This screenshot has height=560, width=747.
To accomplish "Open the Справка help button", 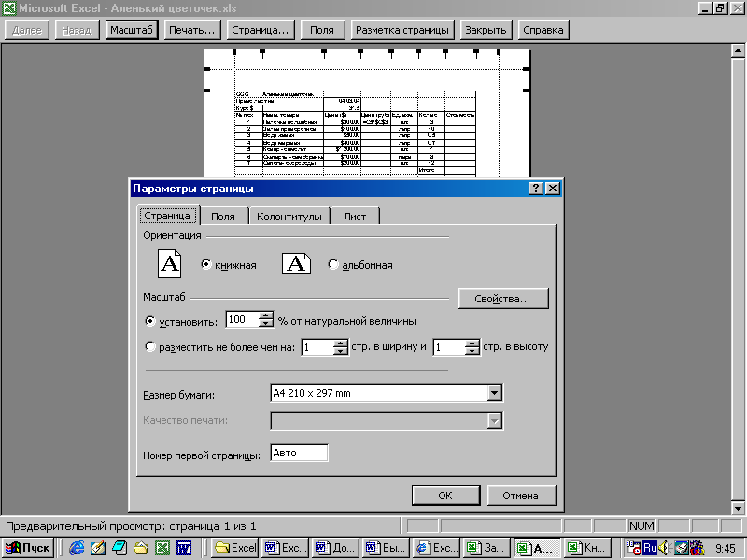I will (x=543, y=30).
